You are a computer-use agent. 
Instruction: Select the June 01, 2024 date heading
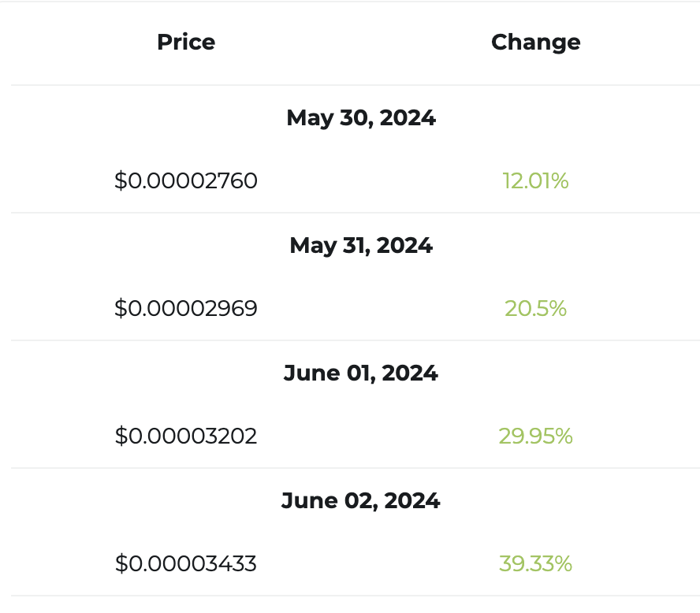[x=361, y=373]
